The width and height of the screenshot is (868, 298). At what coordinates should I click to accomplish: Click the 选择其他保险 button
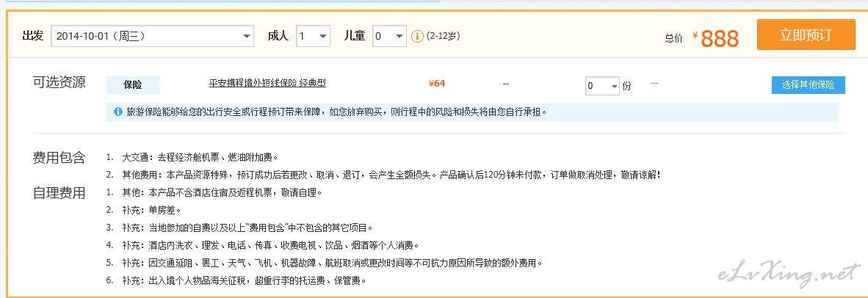point(809,85)
